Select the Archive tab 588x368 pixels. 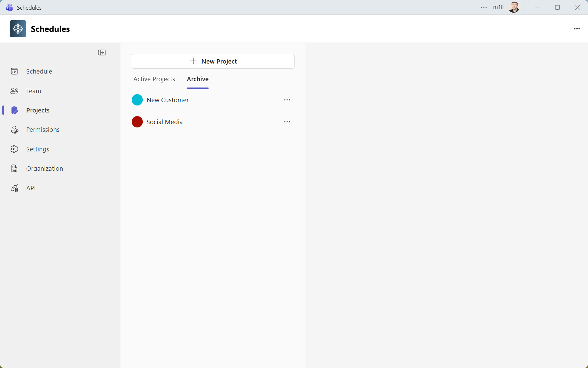tap(198, 79)
